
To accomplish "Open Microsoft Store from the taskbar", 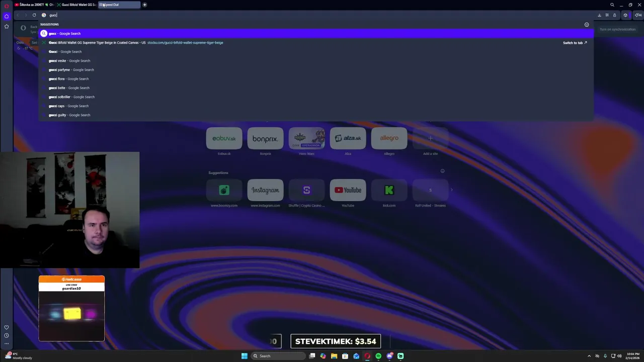I will [345, 356].
